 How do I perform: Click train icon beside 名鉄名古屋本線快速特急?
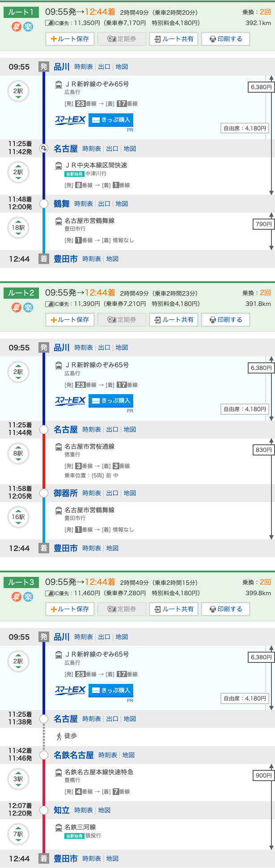click(x=59, y=772)
